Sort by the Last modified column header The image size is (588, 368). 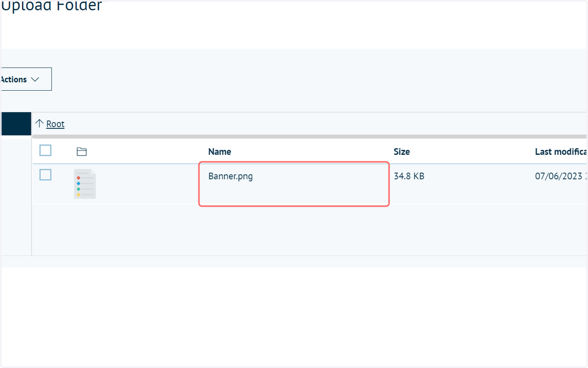pyautogui.click(x=561, y=152)
